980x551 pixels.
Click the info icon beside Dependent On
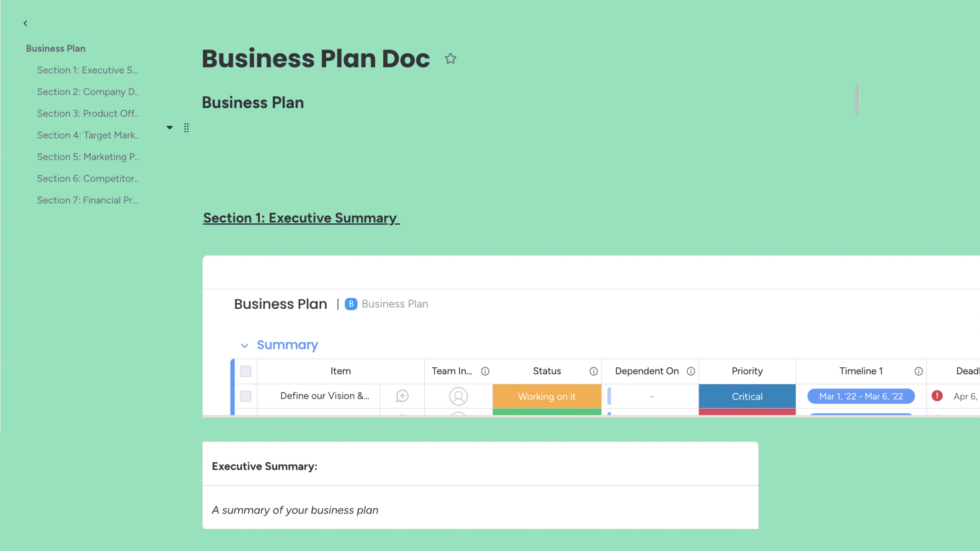691,371
